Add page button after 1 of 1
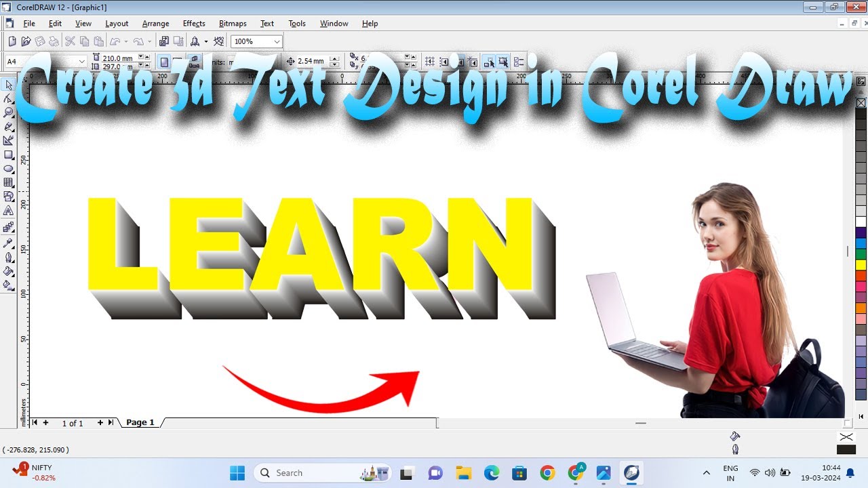This screenshot has height=488, width=868. point(100,422)
